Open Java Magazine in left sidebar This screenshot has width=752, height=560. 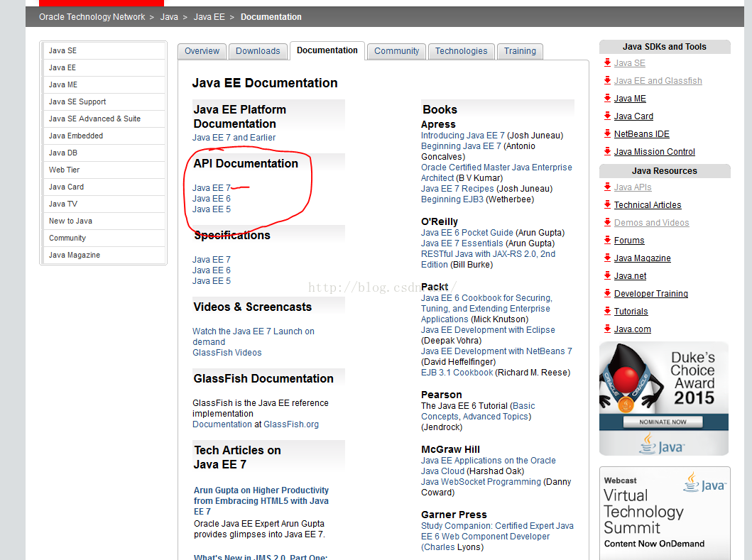[104, 255]
